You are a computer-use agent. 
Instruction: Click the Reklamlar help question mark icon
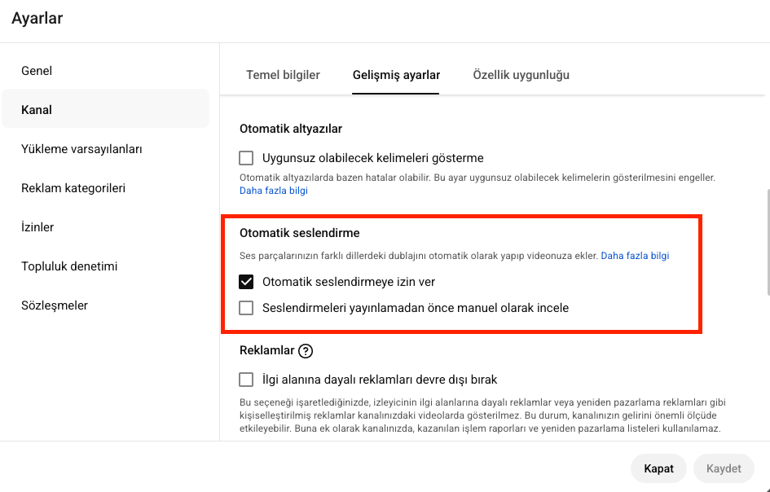tap(306, 351)
